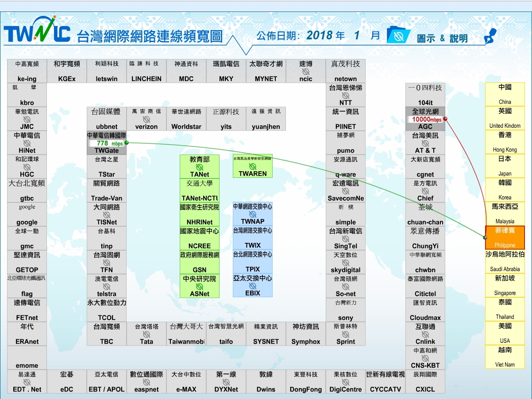
Task: Click the grey endpoint dot beside the Philippine box
Action: pos(485,238)
